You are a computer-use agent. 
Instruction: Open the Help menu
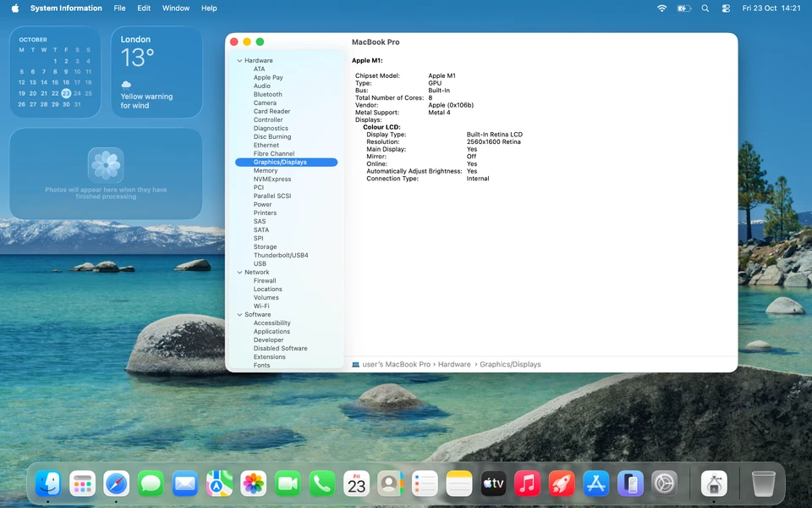point(209,8)
